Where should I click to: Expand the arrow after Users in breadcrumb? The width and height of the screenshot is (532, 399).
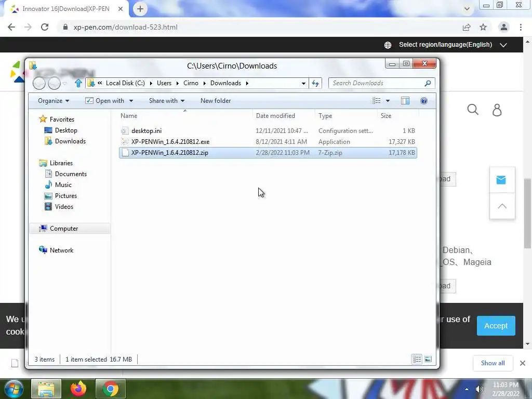click(x=177, y=83)
